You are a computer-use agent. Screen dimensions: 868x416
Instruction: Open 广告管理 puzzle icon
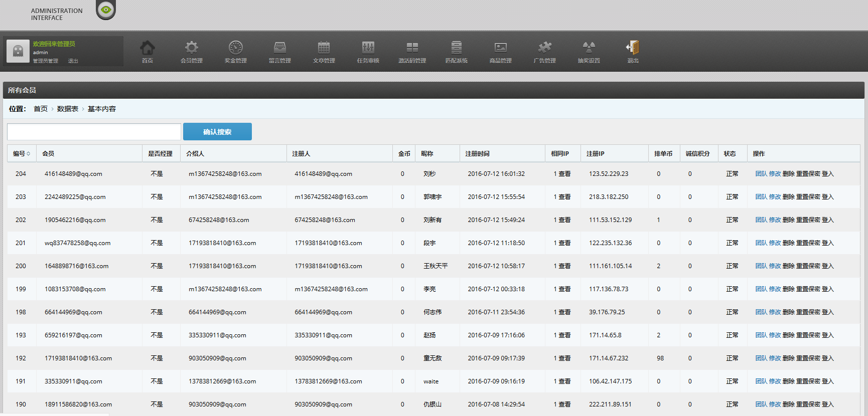pyautogui.click(x=544, y=48)
